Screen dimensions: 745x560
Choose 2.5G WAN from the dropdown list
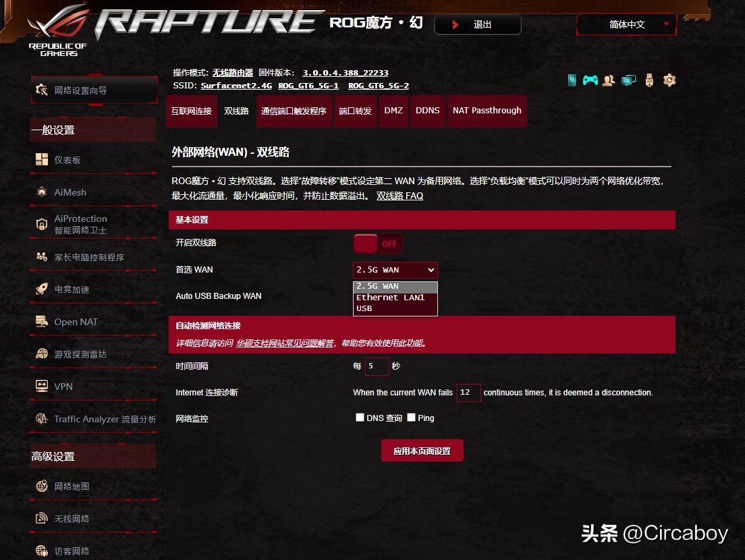pyautogui.click(x=395, y=287)
